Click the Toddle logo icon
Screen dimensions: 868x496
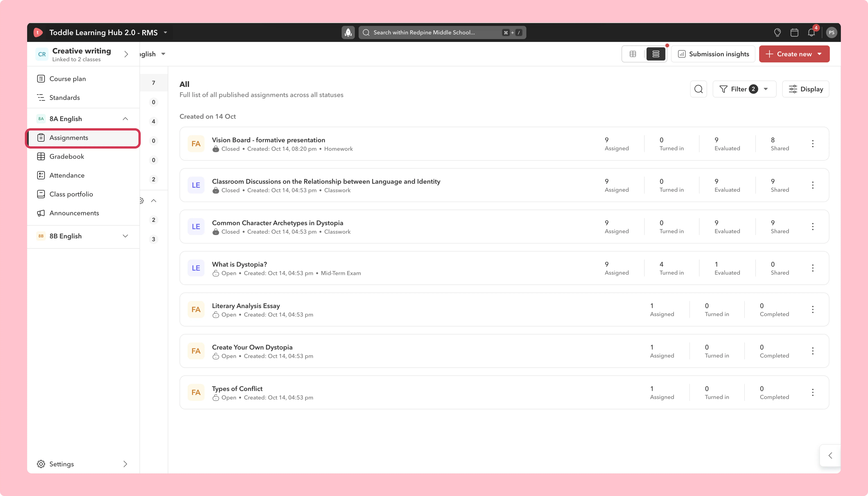point(38,32)
